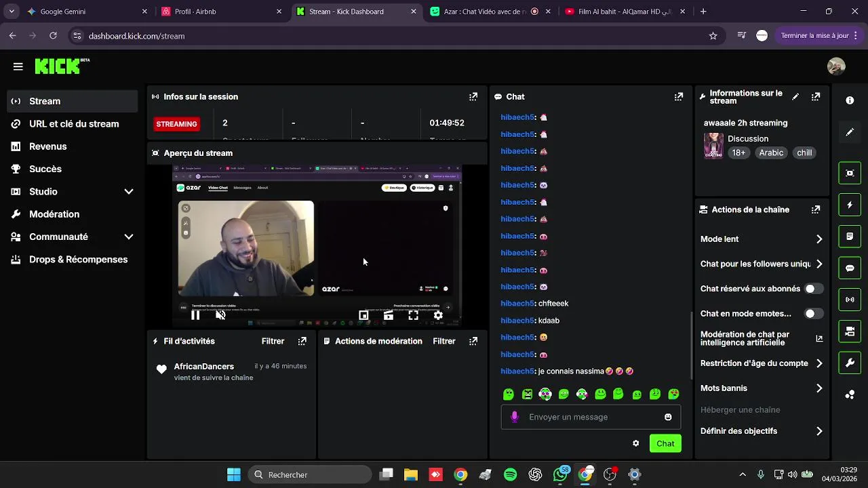Click AfricanDancers in activity feed
This screenshot has height=488, width=868.
[x=204, y=367]
